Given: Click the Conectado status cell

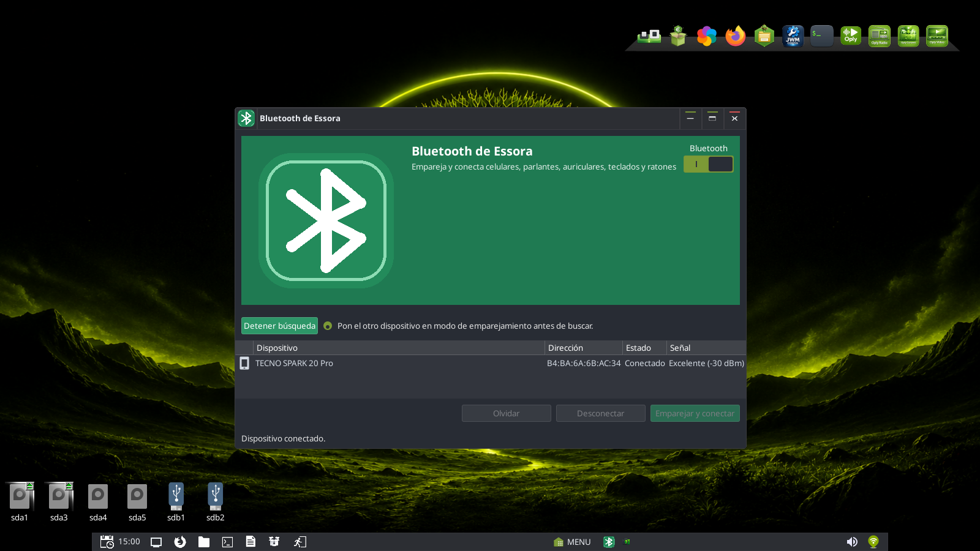Looking at the screenshot, I should coord(645,363).
